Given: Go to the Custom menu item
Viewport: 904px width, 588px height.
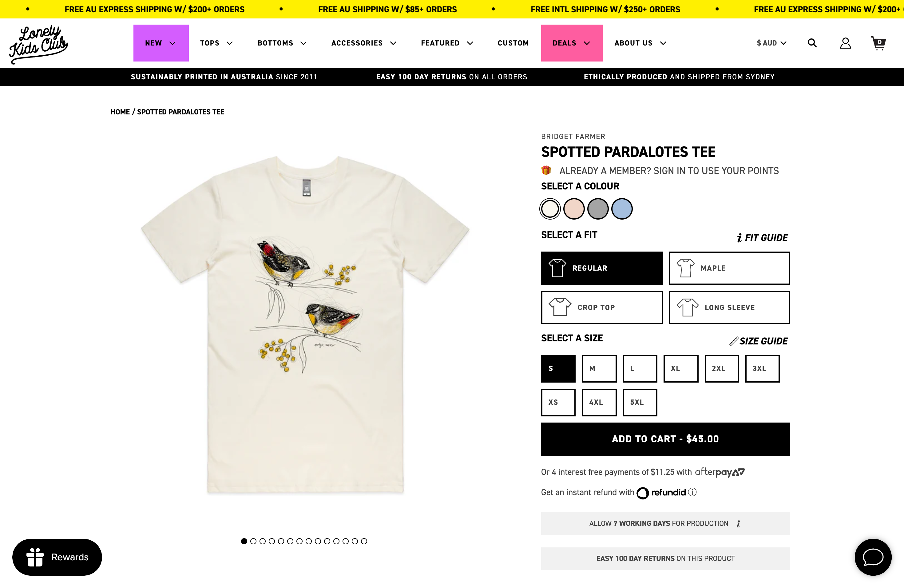Looking at the screenshot, I should pyautogui.click(x=513, y=43).
